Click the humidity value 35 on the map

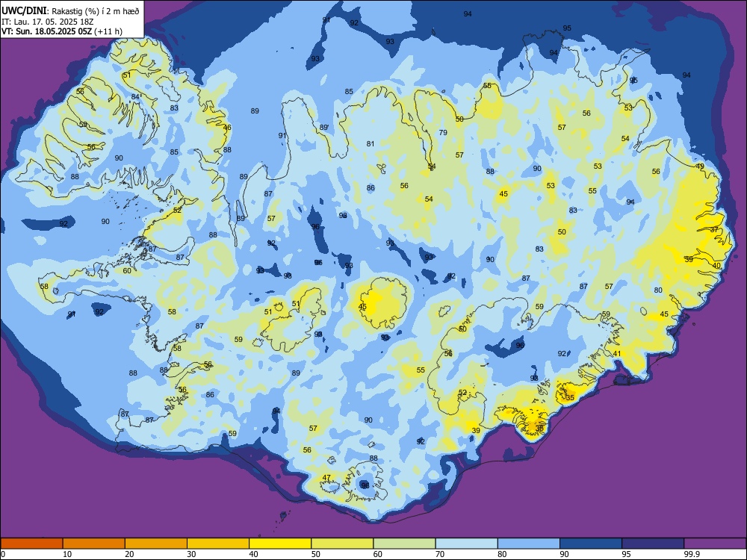[x=570, y=397]
